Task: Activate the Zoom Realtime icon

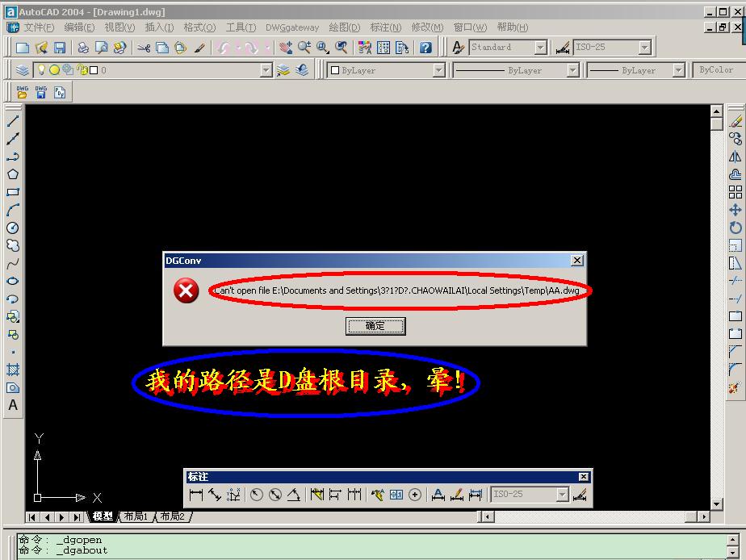Action: (304, 48)
